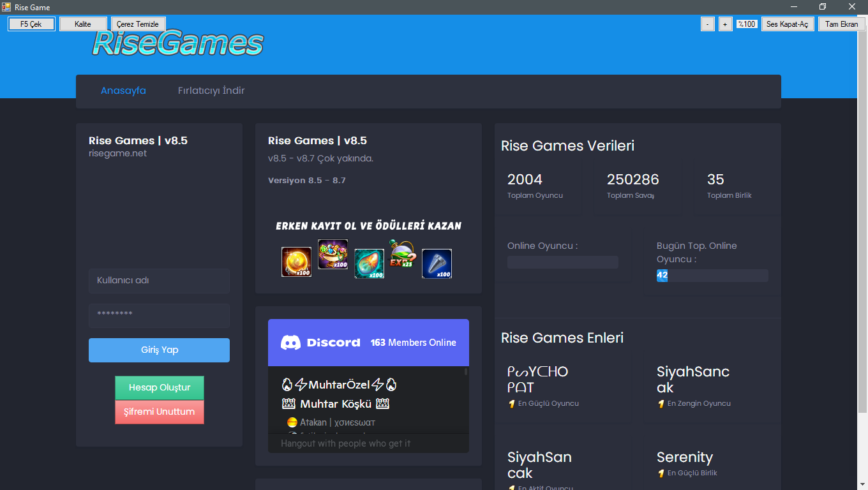This screenshot has height=490, width=868.
Task: Select the MuhtarÖzel Discord entry
Action: click(339, 385)
